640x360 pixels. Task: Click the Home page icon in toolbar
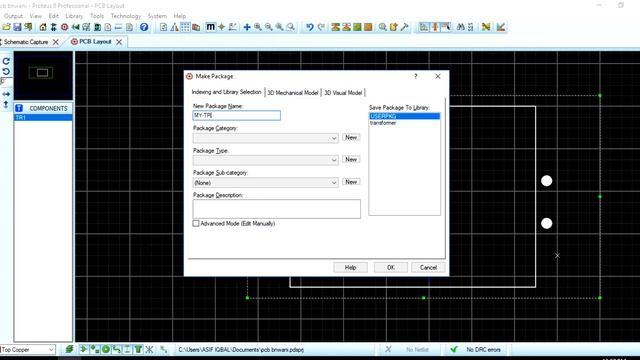(43, 27)
